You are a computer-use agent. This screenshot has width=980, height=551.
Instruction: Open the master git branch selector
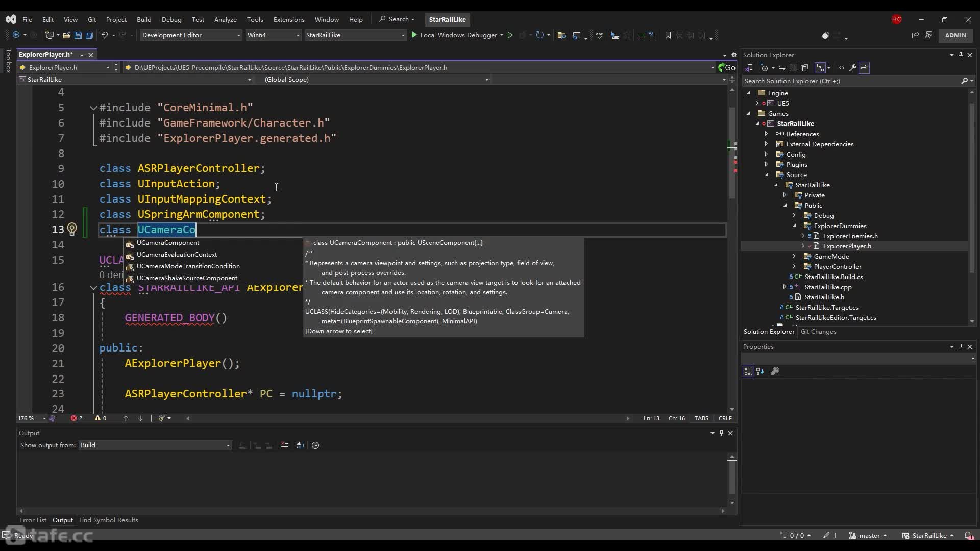coord(868,535)
